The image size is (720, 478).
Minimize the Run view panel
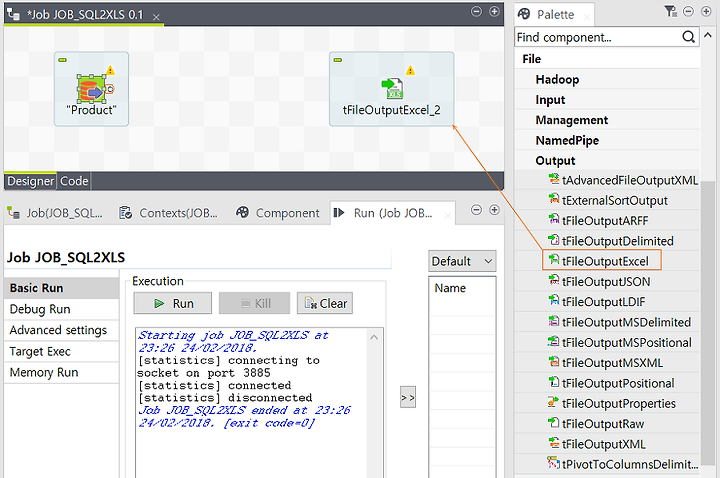coord(477,210)
